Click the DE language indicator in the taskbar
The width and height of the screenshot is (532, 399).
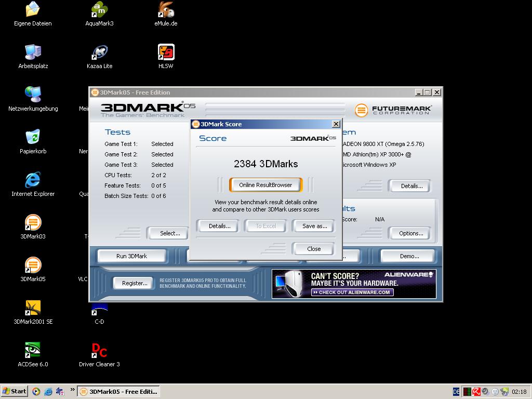pyautogui.click(x=456, y=392)
